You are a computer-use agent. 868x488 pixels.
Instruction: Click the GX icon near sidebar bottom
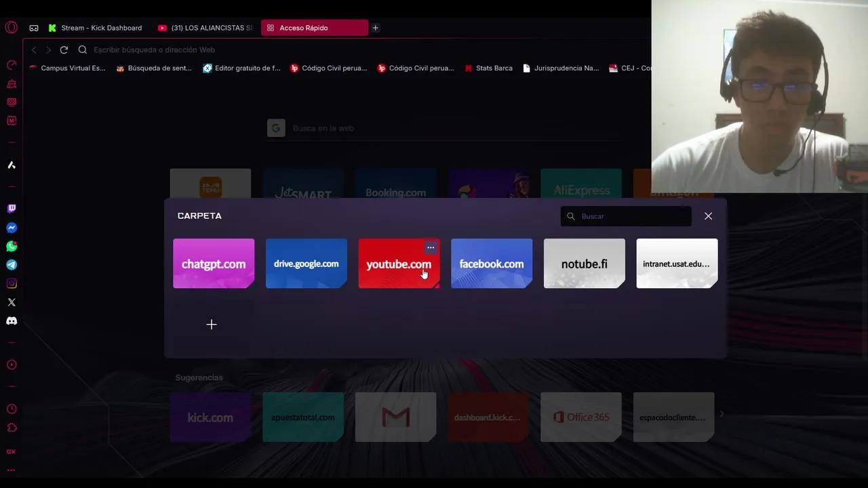(x=12, y=451)
